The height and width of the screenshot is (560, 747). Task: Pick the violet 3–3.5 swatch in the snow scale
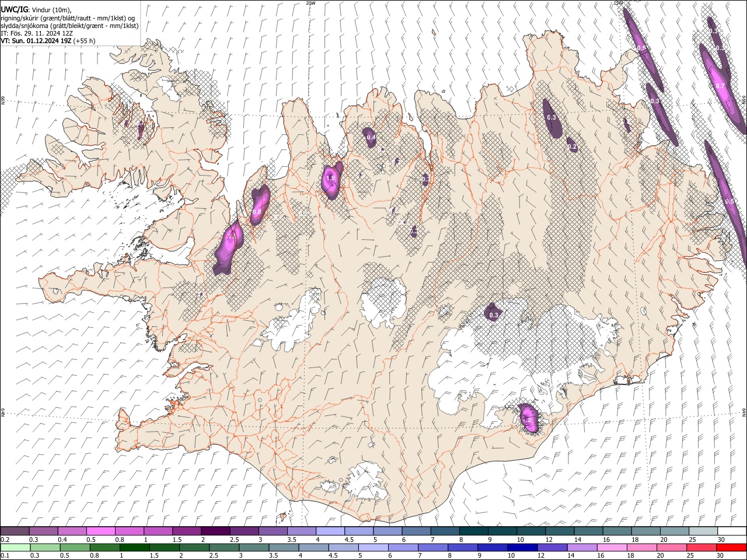(x=273, y=531)
